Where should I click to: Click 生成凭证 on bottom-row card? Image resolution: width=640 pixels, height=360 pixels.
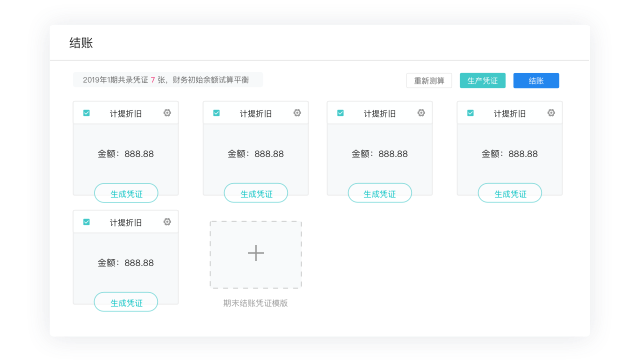pyautogui.click(x=126, y=302)
